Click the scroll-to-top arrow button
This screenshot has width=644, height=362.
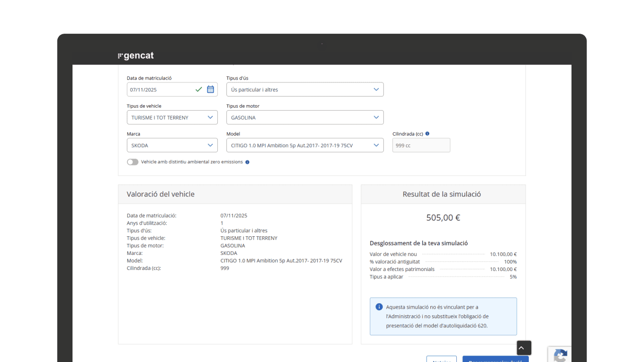click(x=523, y=348)
